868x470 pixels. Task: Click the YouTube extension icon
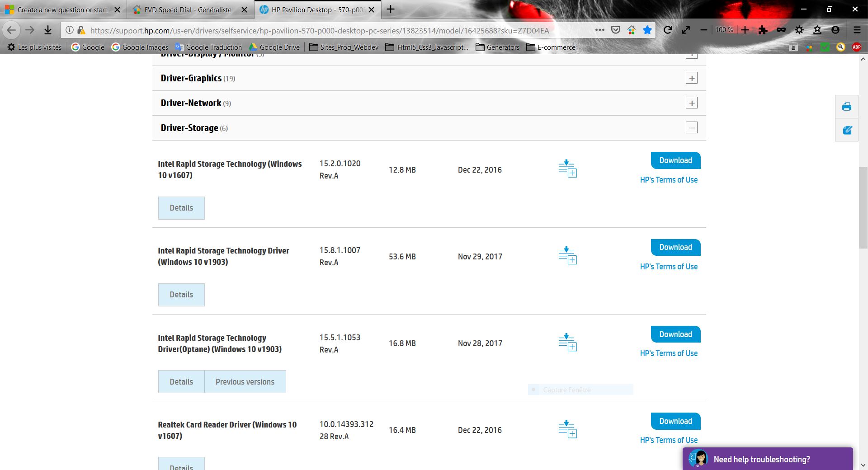tap(793, 47)
